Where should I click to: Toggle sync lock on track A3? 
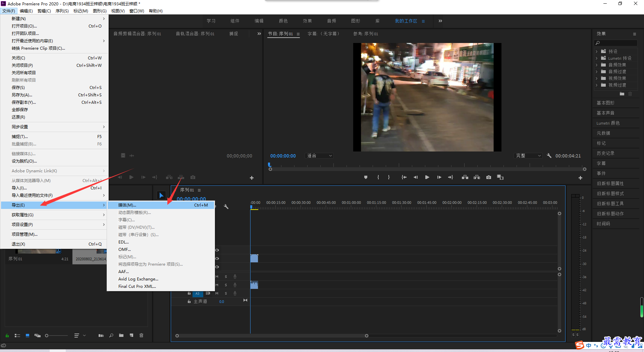208,293
